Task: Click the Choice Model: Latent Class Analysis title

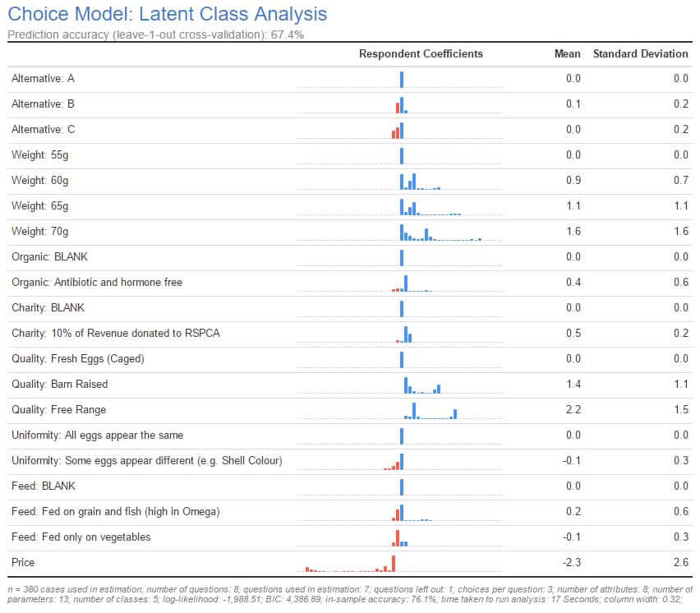Action: pos(167,14)
